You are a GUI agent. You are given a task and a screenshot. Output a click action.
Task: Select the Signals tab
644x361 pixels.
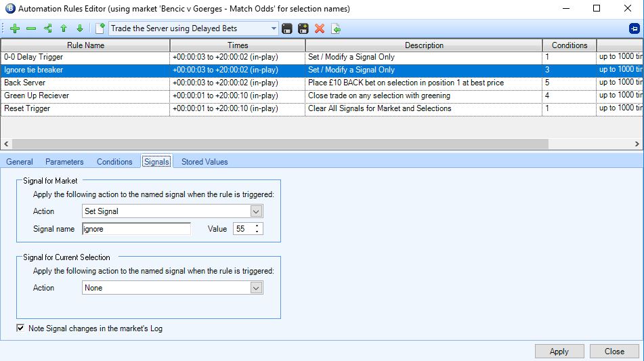(157, 162)
